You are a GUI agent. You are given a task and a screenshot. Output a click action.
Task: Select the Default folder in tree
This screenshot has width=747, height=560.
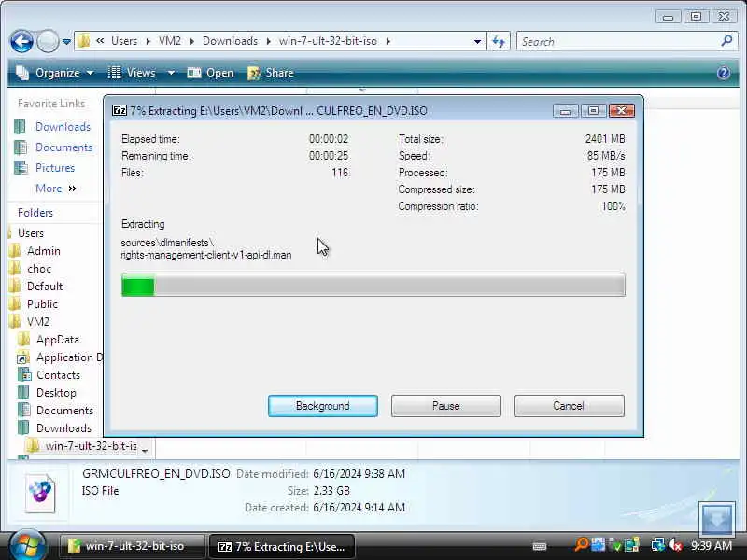point(45,287)
